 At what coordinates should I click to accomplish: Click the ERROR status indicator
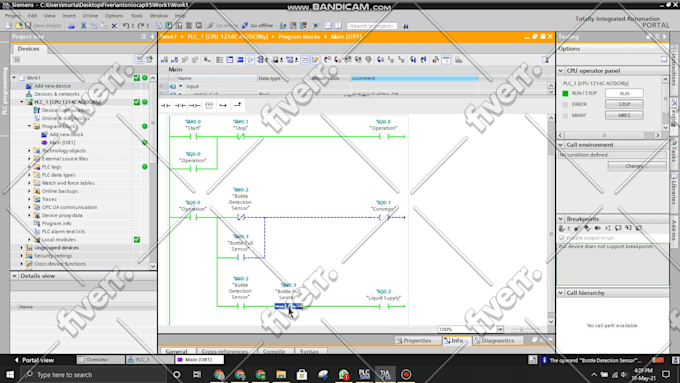[565, 105]
